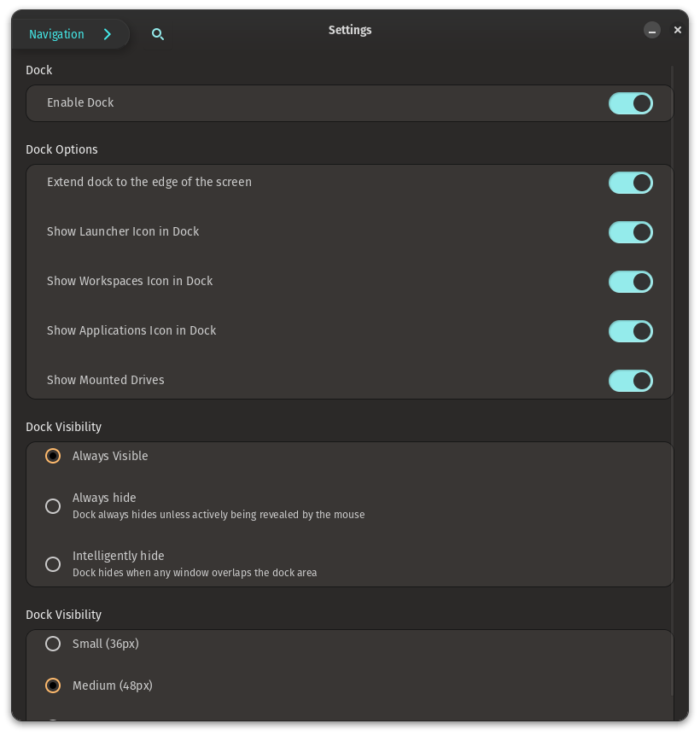This screenshot has height=735, width=700.
Task: Click the Show Mounted Drives row label
Action: tap(106, 380)
